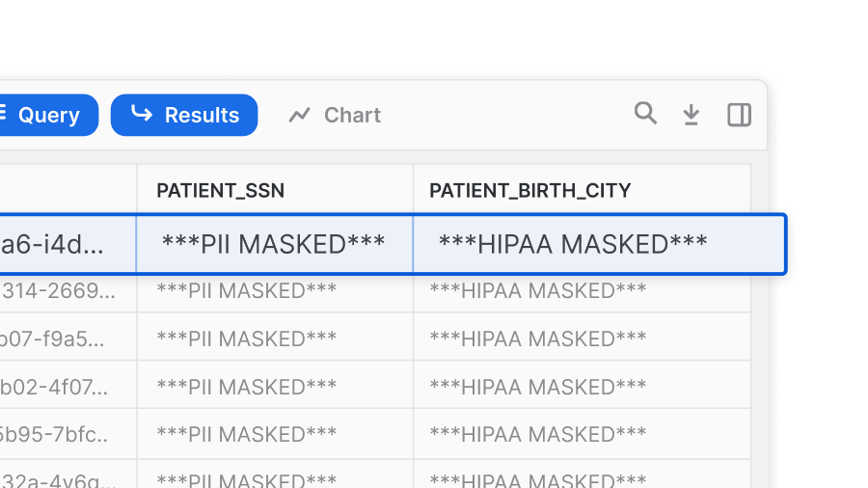Select highlighted row's HIPAA MASKED cell

[x=573, y=244]
